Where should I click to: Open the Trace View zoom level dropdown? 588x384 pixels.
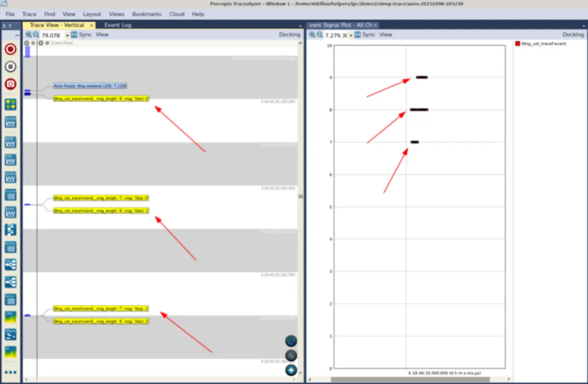tap(67, 35)
